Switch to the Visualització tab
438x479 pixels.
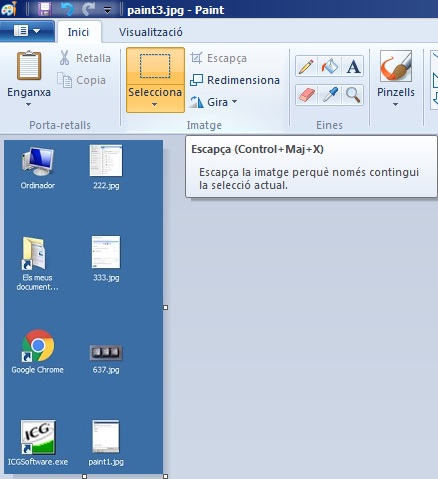[151, 32]
